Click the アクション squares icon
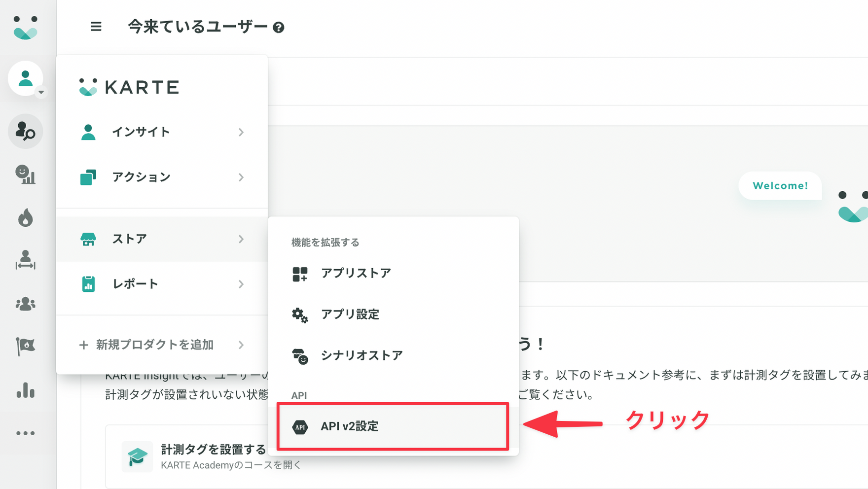This screenshot has width=868, height=489. click(x=88, y=177)
